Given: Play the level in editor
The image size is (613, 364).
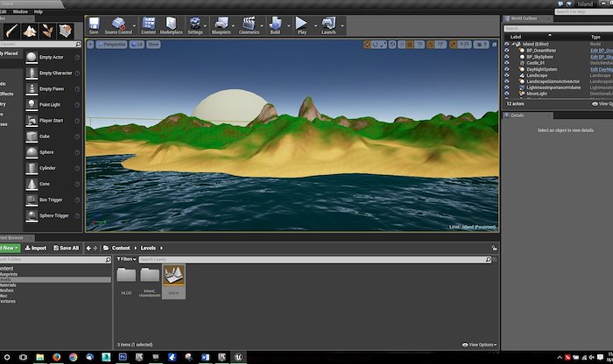Looking at the screenshot, I should pyautogui.click(x=301, y=25).
